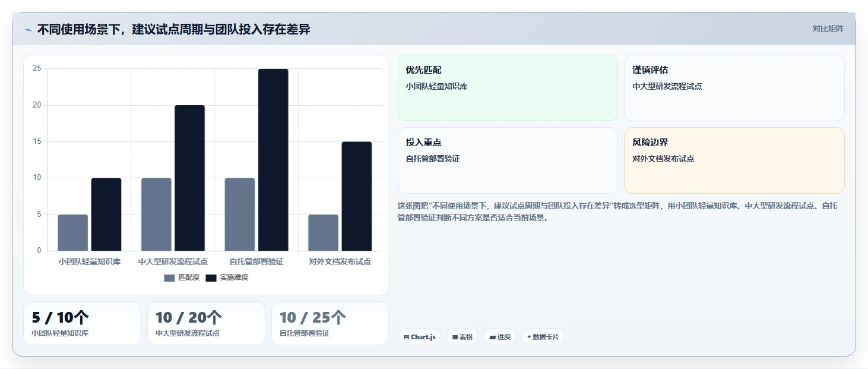The height and width of the screenshot is (369, 868).
Task: Click the blue icon before the slide title
Action: [28, 29]
